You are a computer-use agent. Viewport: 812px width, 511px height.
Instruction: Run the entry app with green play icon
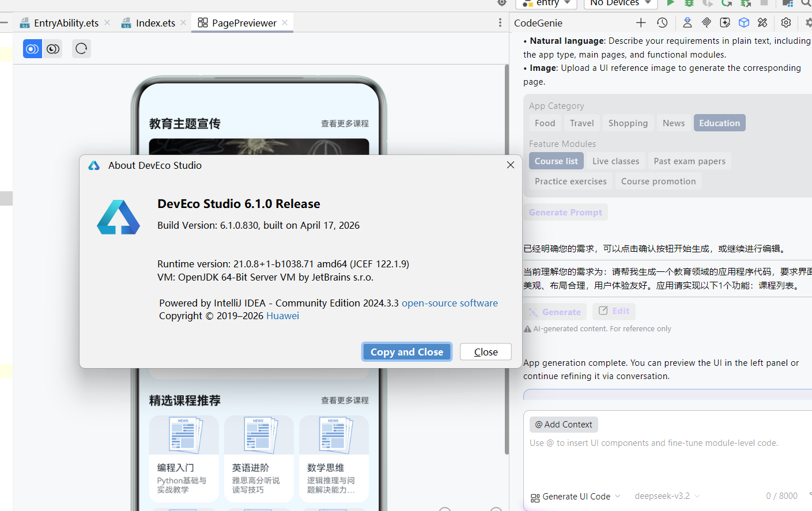(x=670, y=3)
